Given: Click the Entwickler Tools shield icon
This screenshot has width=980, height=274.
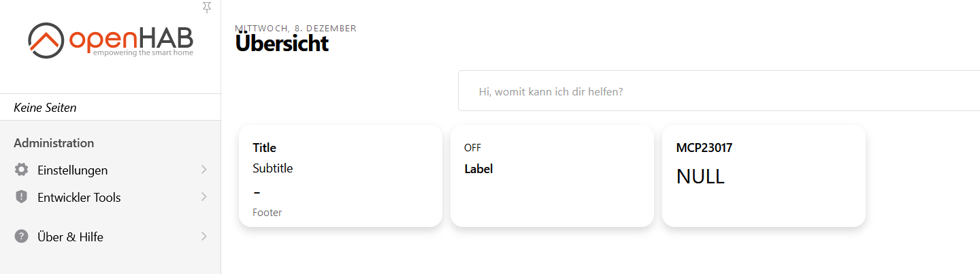Looking at the screenshot, I should 21,197.
